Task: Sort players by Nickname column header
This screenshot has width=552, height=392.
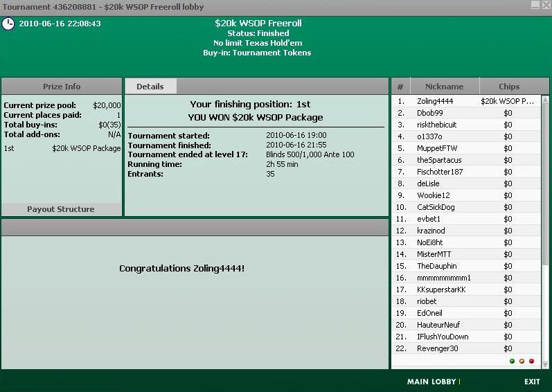Action: [444, 87]
